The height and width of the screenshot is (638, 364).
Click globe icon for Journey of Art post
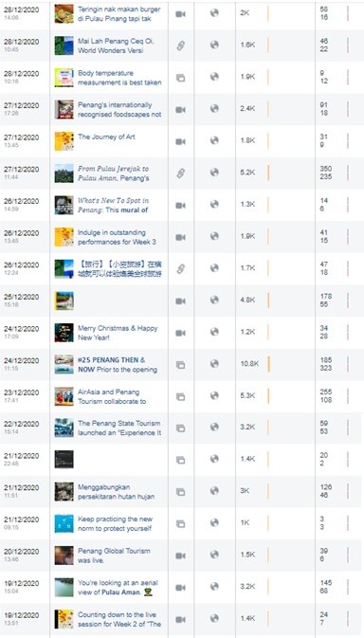[214, 140]
